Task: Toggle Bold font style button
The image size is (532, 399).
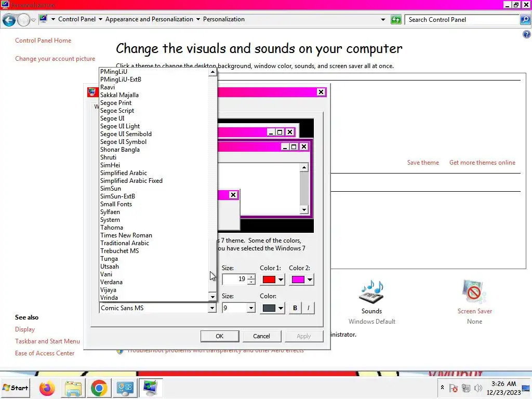Action: (295, 308)
